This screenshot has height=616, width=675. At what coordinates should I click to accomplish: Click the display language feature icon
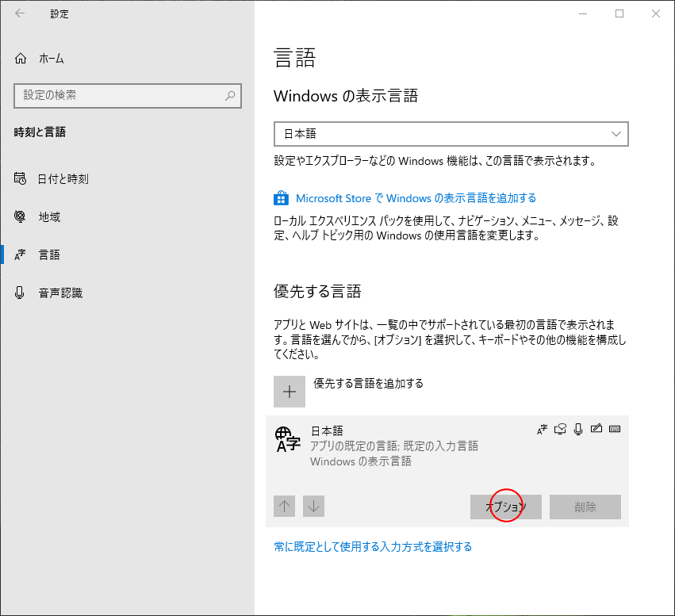(x=542, y=429)
